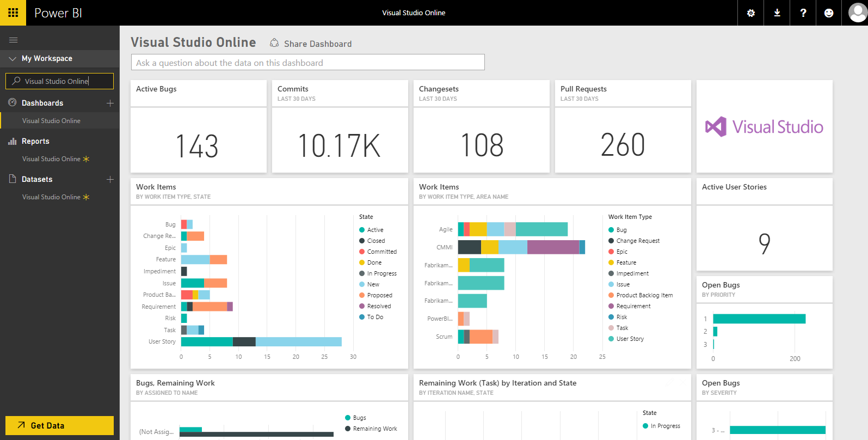Click the In Progress legend in iteration chart

[x=662, y=426]
